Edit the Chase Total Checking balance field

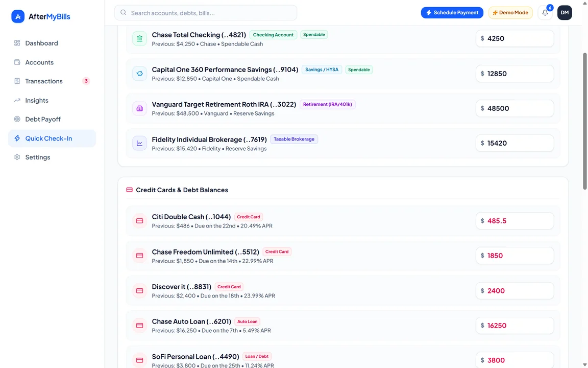pos(515,39)
